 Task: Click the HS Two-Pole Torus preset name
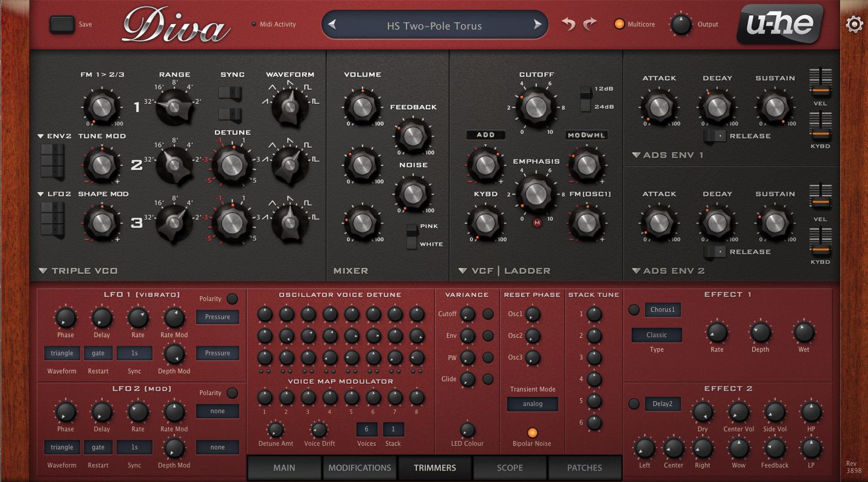(434, 26)
